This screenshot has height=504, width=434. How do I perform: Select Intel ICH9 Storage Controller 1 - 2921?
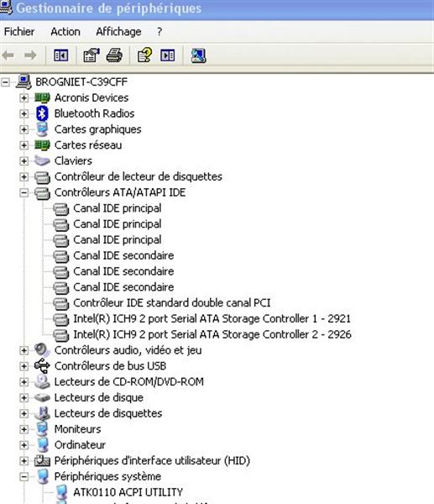212,318
